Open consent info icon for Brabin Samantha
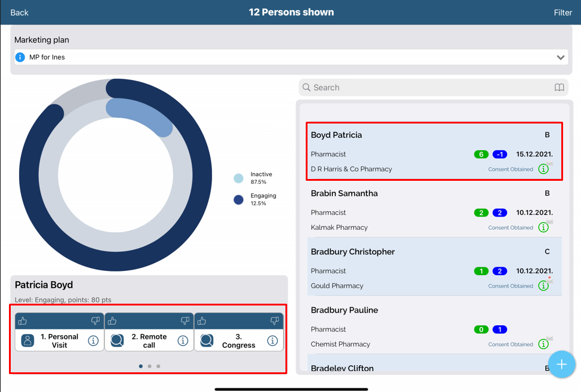 click(x=543, y=227)
